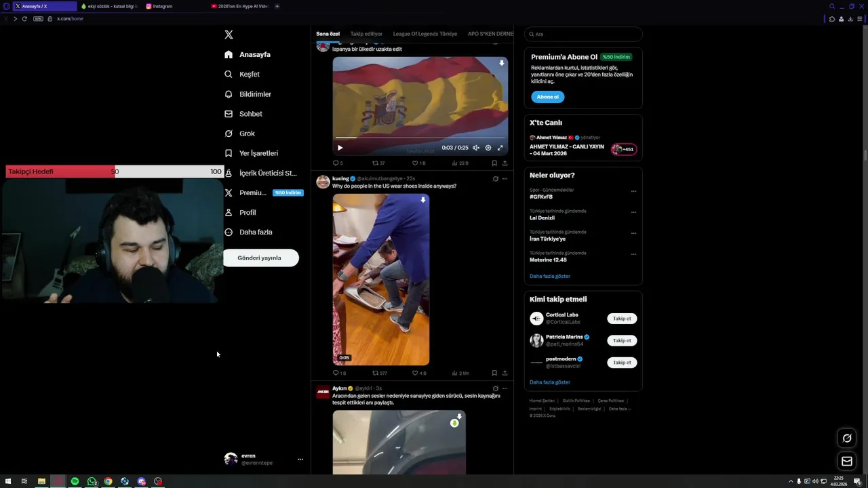Switch to the ekşi sözlük browser tab

(x=108, y=6)
